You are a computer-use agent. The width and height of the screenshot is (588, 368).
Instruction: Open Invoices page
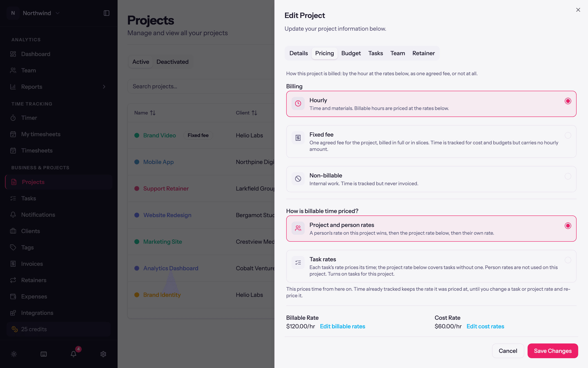pyautogui.click(x=58, y=264)
